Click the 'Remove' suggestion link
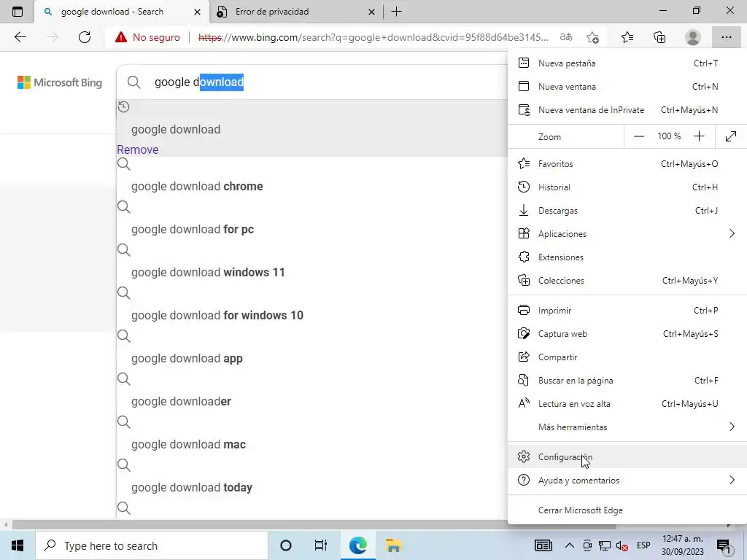The width and height of the screenshot is (747, 560). click(138, 149)
